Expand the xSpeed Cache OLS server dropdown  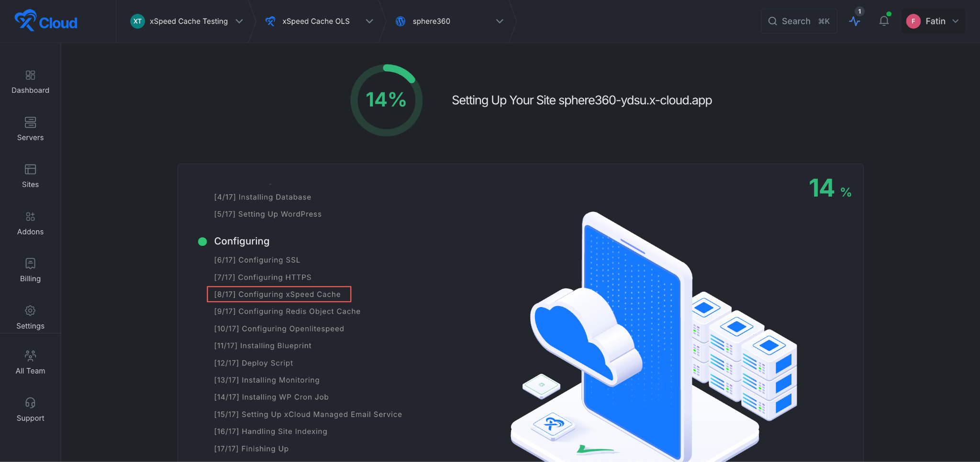[319, 21]
